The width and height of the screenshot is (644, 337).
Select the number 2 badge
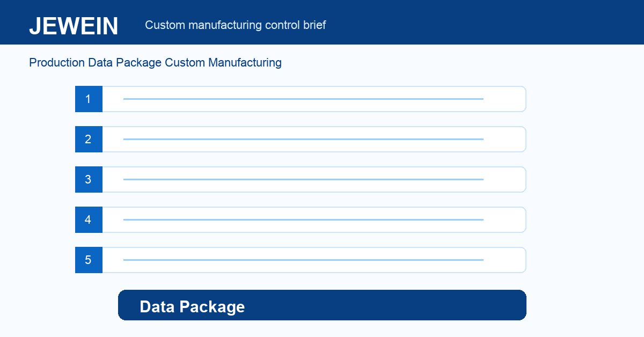pyautogui.click(x=89, y=140)
